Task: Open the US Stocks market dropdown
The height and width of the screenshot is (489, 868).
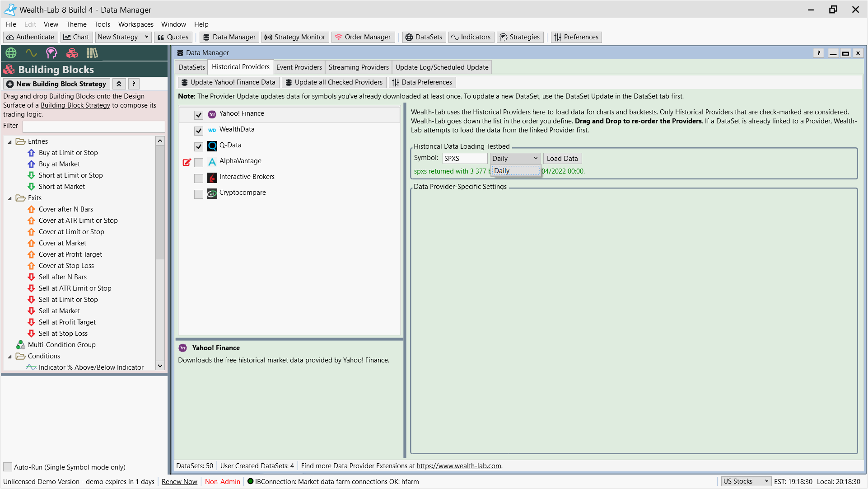Action: click(745, 481)
